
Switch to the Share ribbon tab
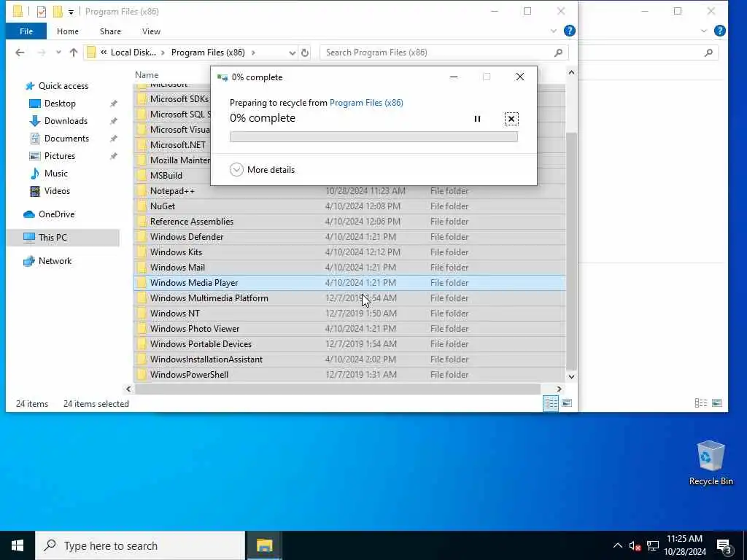click(110, 31)
